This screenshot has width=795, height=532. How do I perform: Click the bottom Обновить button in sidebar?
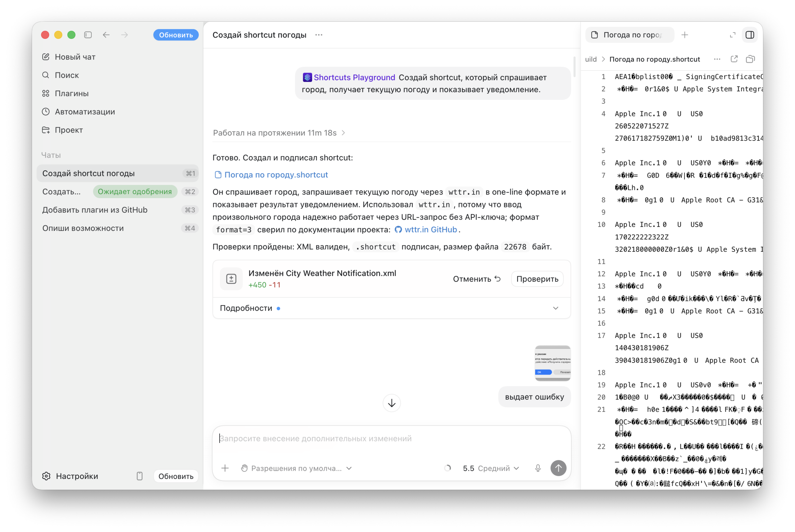pyautogui.click(x=176, y=476)
